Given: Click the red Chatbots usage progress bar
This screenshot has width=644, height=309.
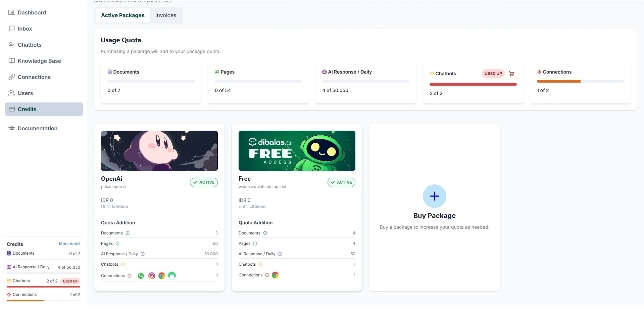Looking at the screenshot, I should point(473,85).
